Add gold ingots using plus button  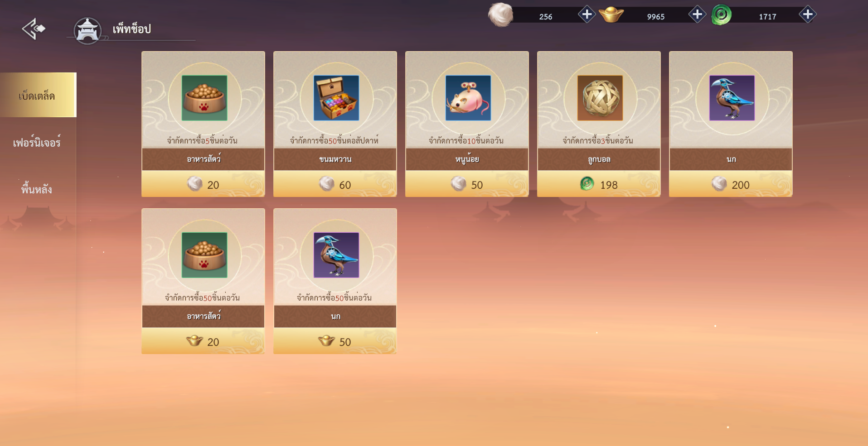tap(697, 14)
